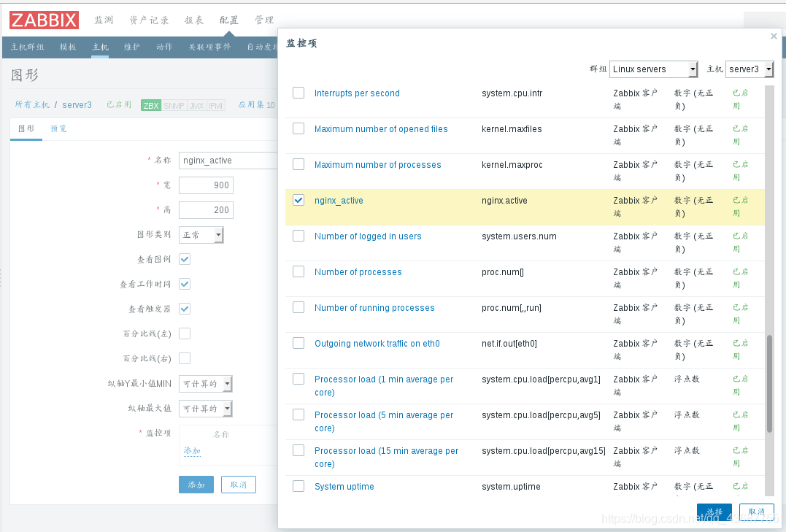
Task: Toggle the 查看图例 checkbox
Action: pos(185,259)
